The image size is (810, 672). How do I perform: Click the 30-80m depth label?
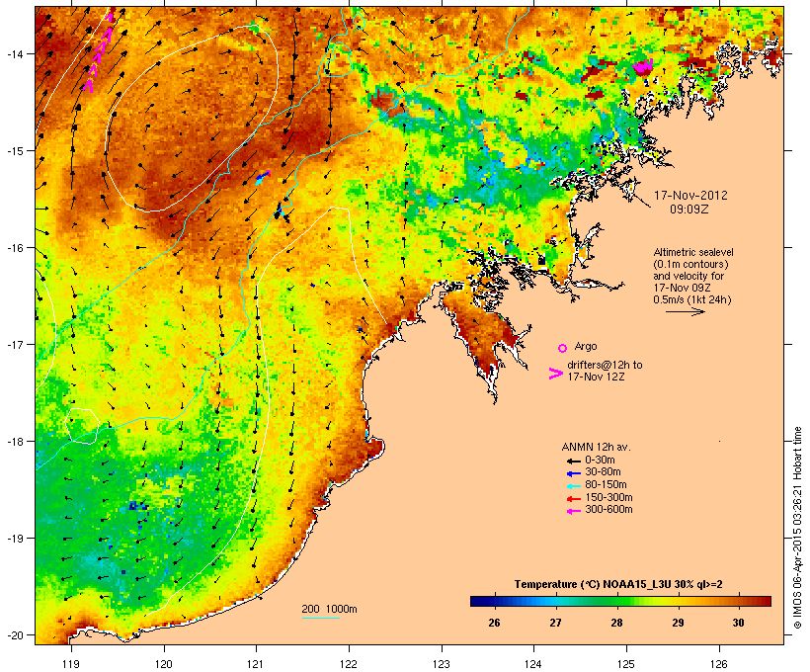pos(603,472)
